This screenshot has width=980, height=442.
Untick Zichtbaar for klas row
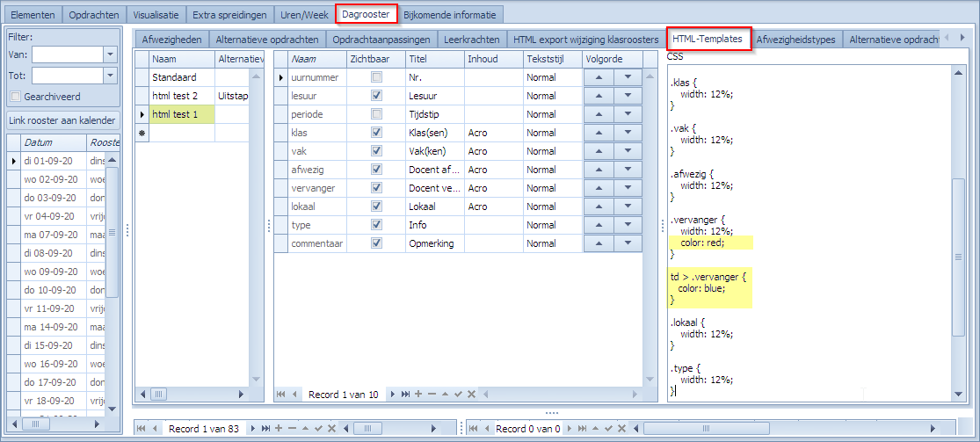(376, 133)
